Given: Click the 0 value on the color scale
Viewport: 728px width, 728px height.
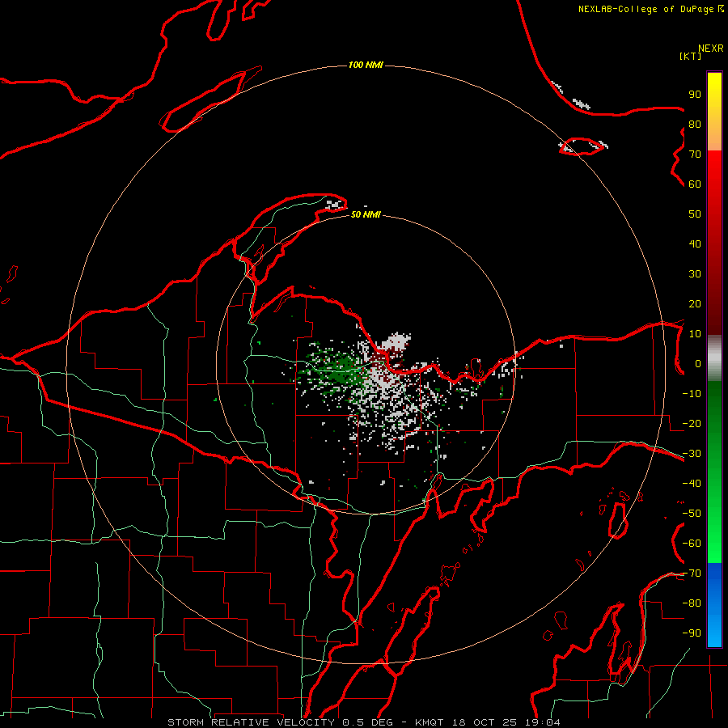Looking at the screenshot, I should (698, 363).
